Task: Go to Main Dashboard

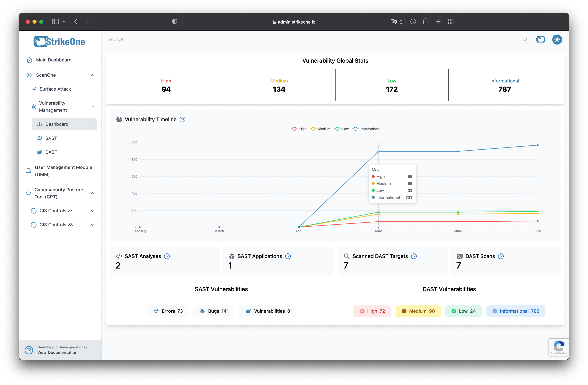Action: coord(54,60)
